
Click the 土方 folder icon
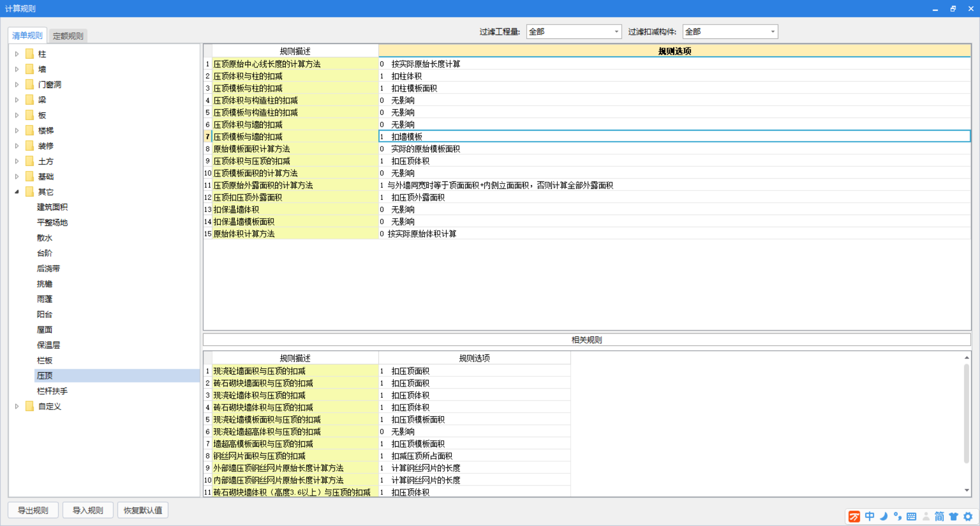pyautogui.click(x=30, y=161)
